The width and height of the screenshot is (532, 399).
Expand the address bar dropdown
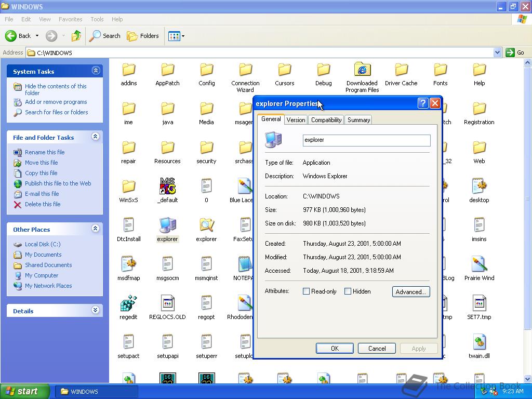click(x=497, y=52)
